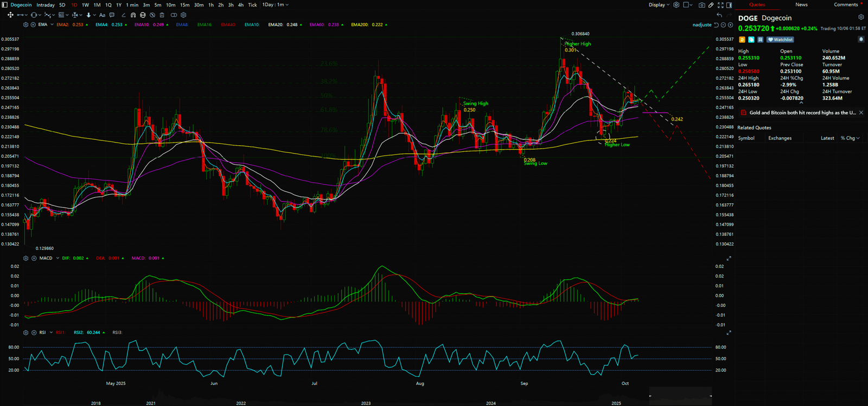Toggle the right quotes sidebar panel

730,5
